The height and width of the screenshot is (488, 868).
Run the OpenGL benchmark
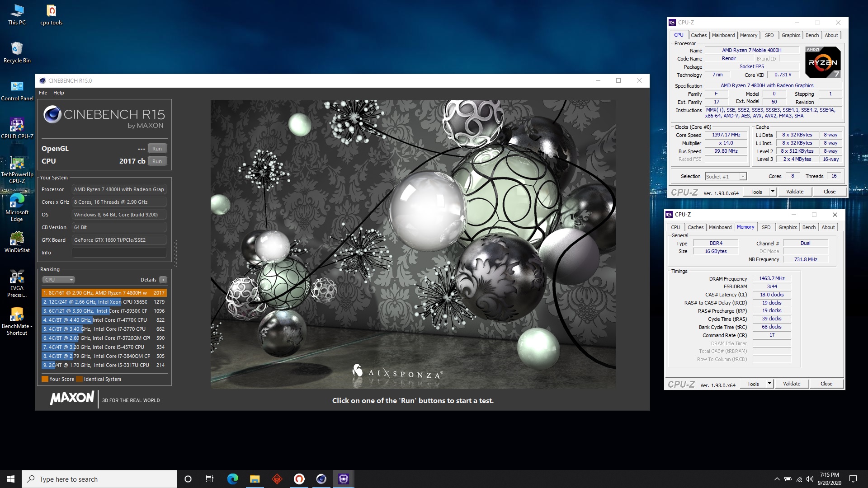pos(157,148)
